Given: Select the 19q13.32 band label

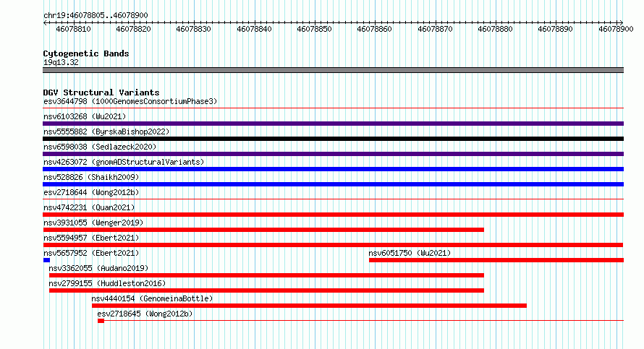Looking at the screenshot, I should 61,62.
